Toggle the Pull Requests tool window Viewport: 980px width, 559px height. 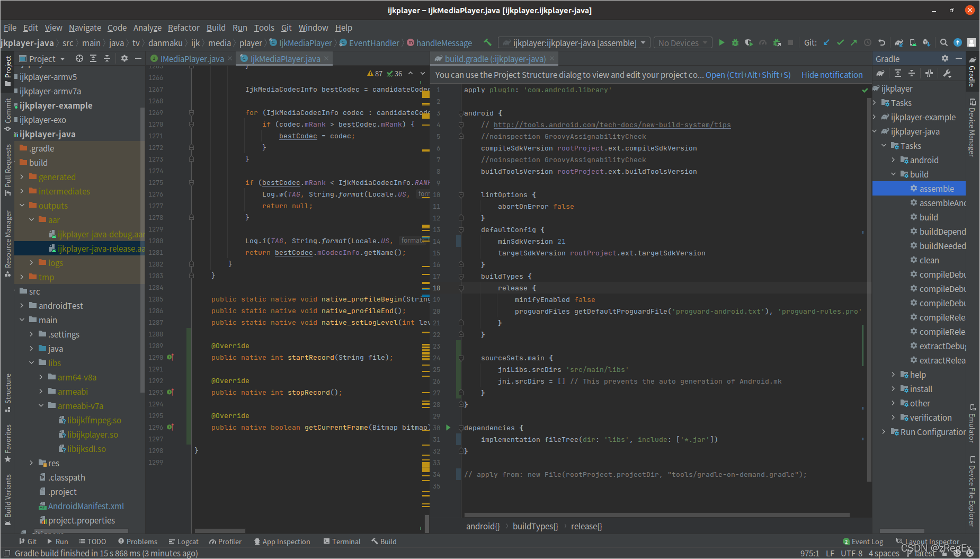click(x=8, y=170)
